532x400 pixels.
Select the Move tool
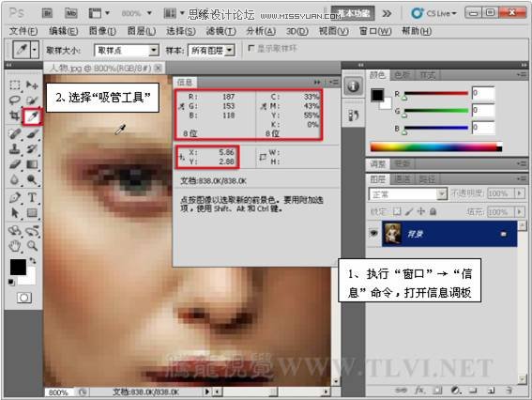click(32, 85)
